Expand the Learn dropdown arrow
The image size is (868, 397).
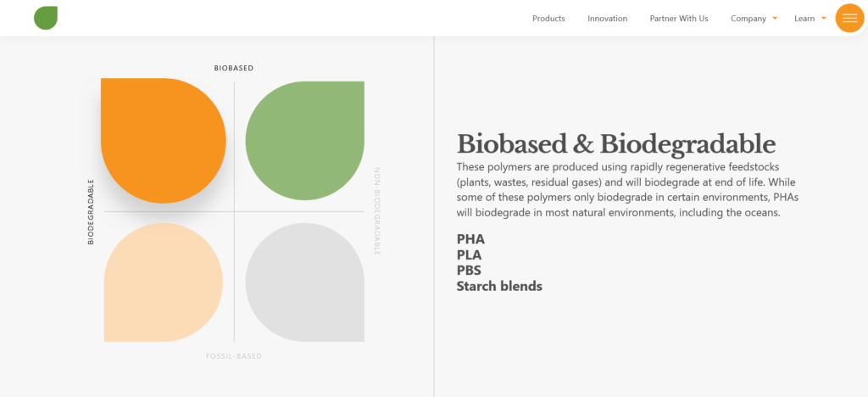point(824,19)
